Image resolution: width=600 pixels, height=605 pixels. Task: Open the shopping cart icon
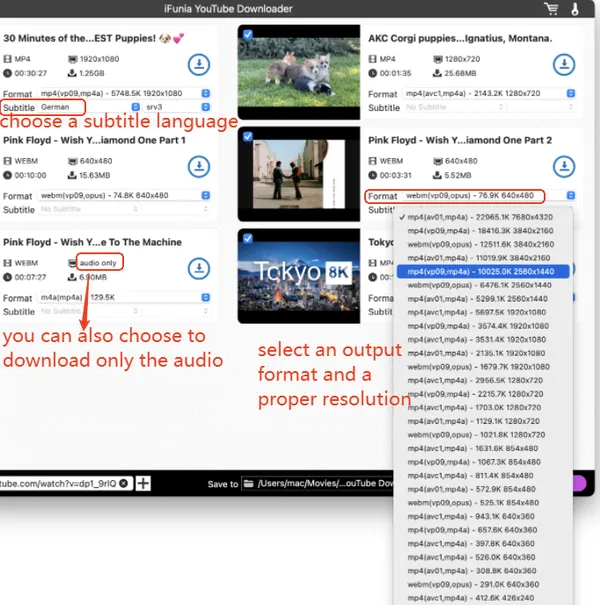551,10
